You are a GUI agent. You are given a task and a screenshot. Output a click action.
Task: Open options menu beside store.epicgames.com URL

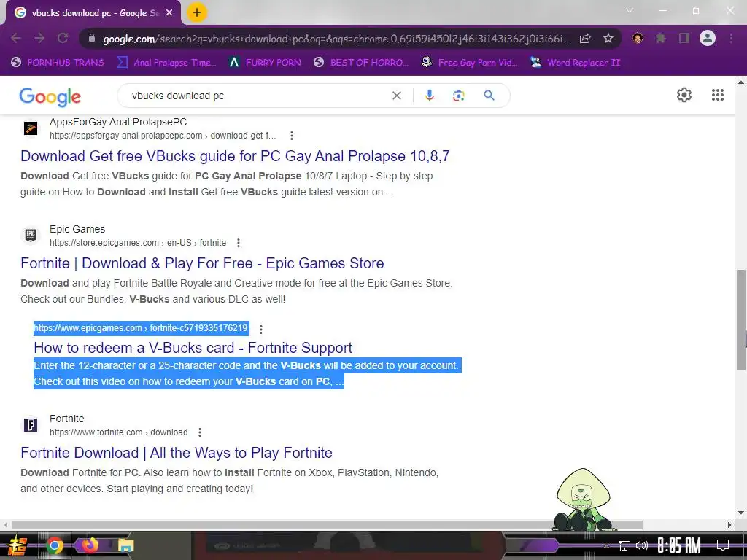[x=239, y=243]
